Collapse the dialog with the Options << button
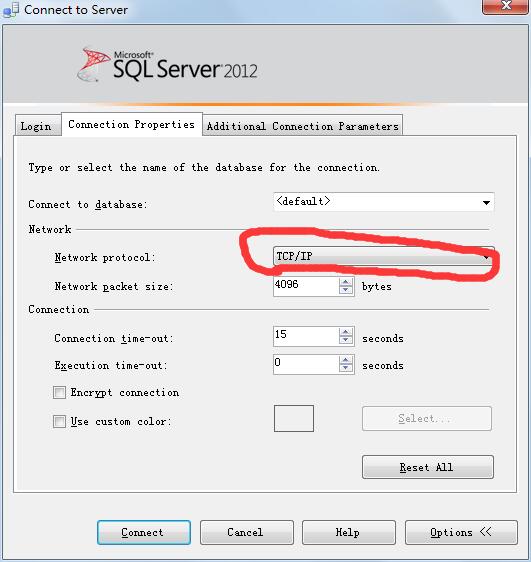The width and height of the screenshot is (531, 562). point(461,532)
